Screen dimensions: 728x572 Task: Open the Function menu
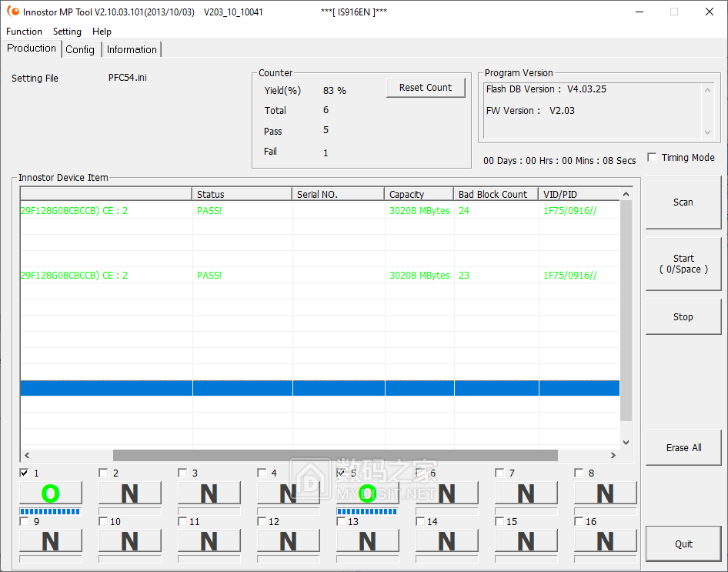tap(24, 32)
